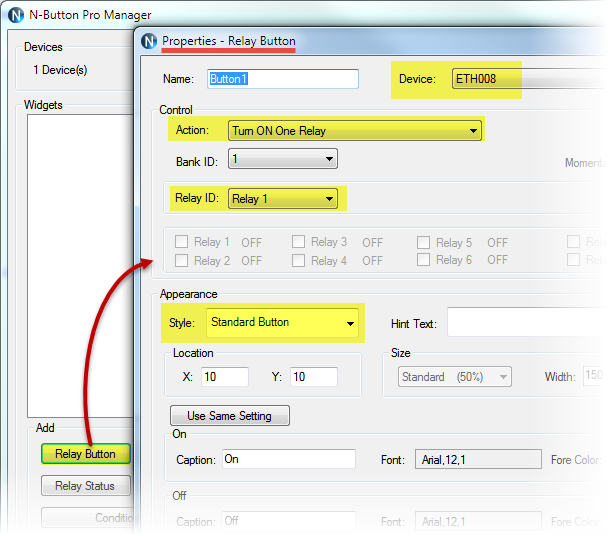Check the disabled Relay 1 checkbox

pos(181,242)
